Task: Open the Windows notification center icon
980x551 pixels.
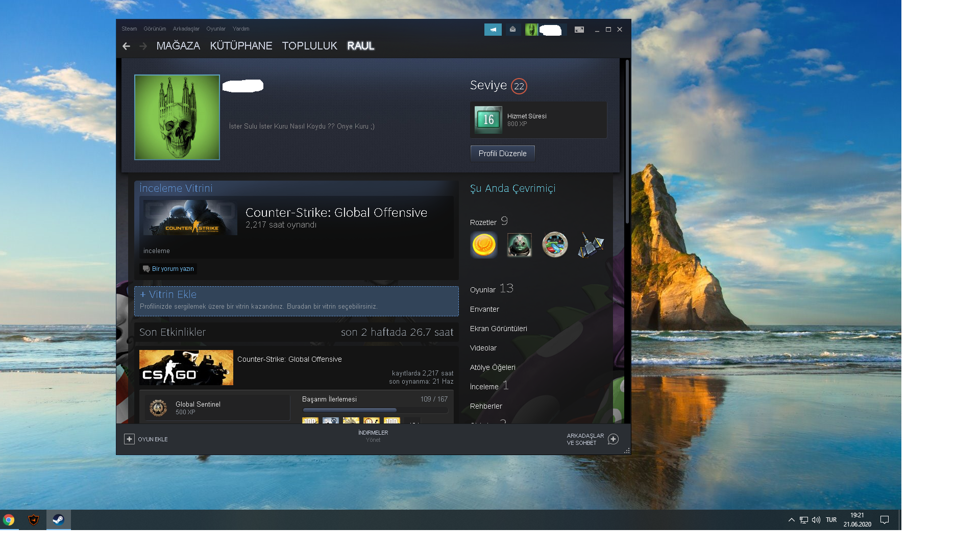Action: 885,520
